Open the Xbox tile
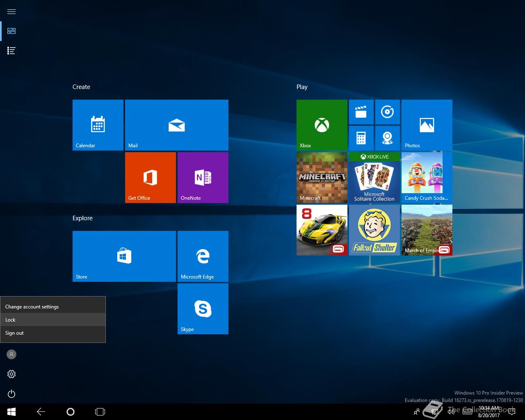Viewport: 525px width, 420px height. pyautogui.click(x=322, y=125)
